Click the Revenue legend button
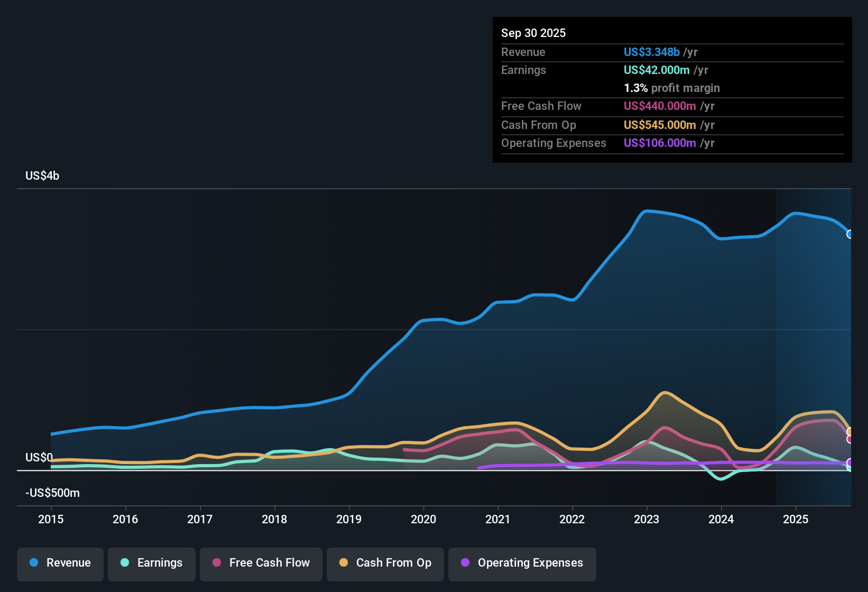Viewport: 868px width, 592px height. pyautogui.click(x=60, y=563)
